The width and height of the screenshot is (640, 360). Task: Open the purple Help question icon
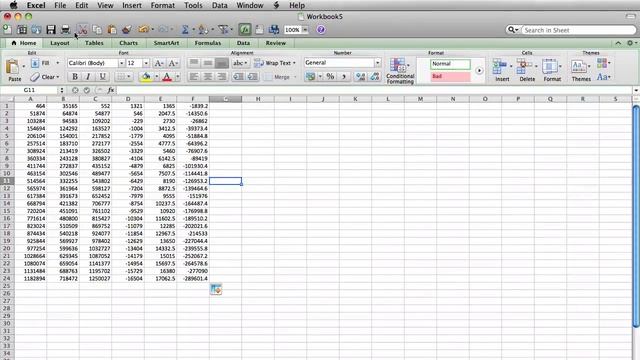pos(321,29)
